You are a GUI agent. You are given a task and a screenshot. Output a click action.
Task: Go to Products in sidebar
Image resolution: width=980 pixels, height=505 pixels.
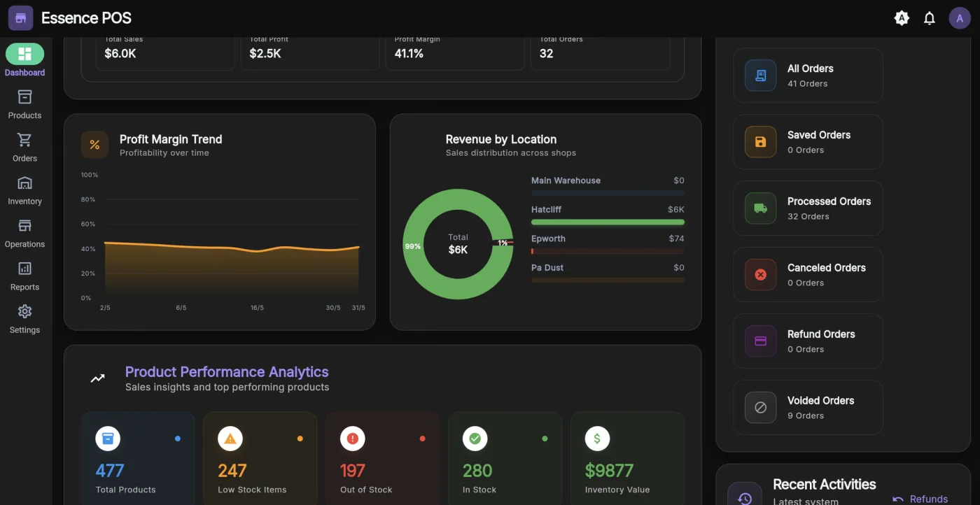[24, 104]
